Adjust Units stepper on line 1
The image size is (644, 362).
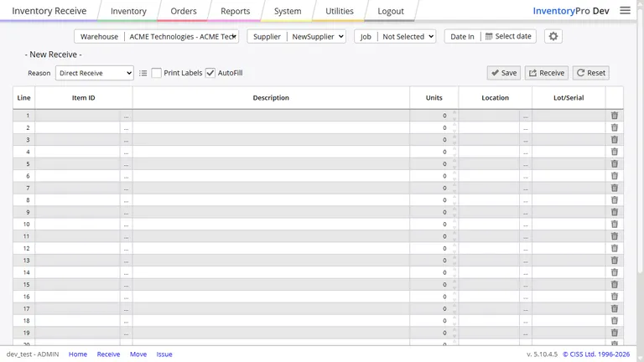point(454,116)
